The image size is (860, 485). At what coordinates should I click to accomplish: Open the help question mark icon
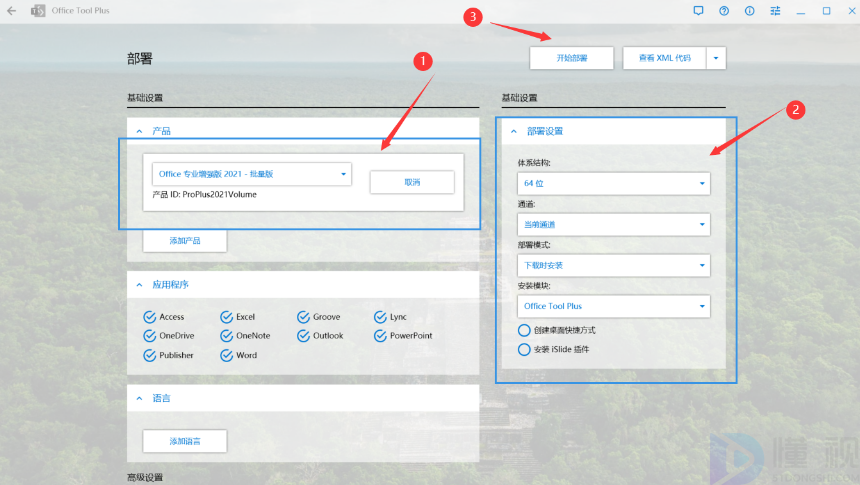tap(724, 10)
